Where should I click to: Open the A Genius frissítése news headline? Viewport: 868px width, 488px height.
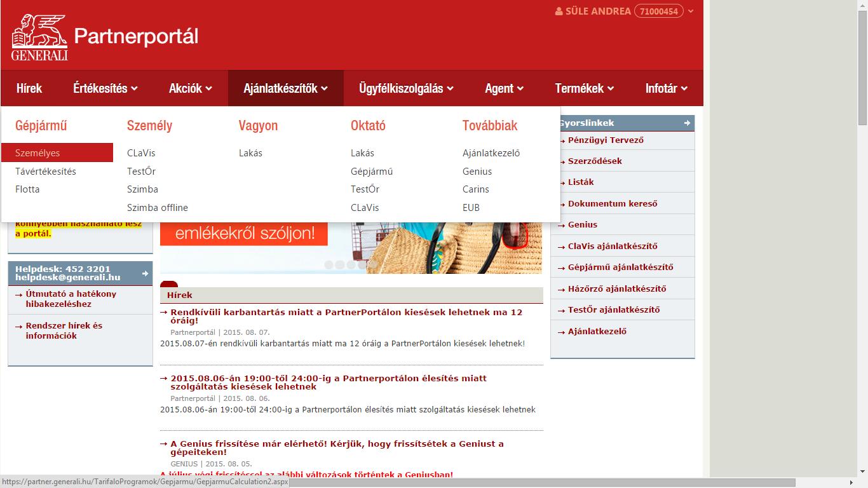point(337,448)
